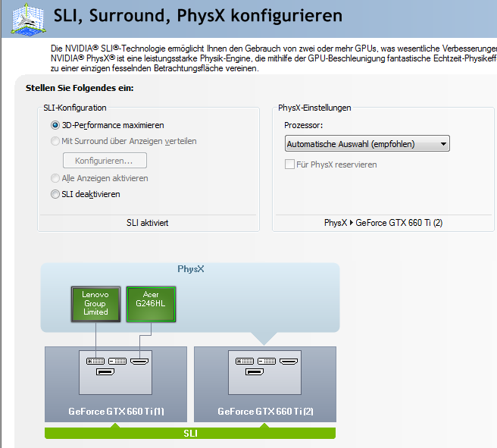Viewport: 497px width, 448px height.
Task: Tick the Für PhysX reservieren checkbox
Action: (289, 164)
